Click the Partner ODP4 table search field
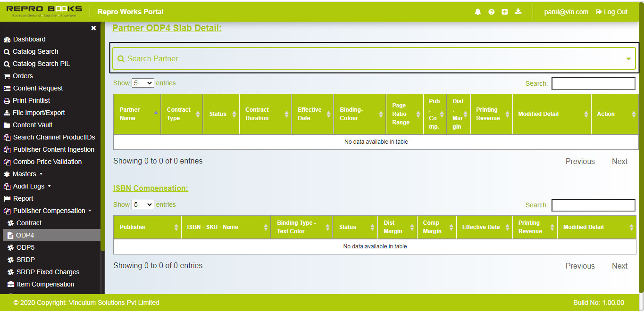This screenshot has width=644, height=311. [593, 83]
